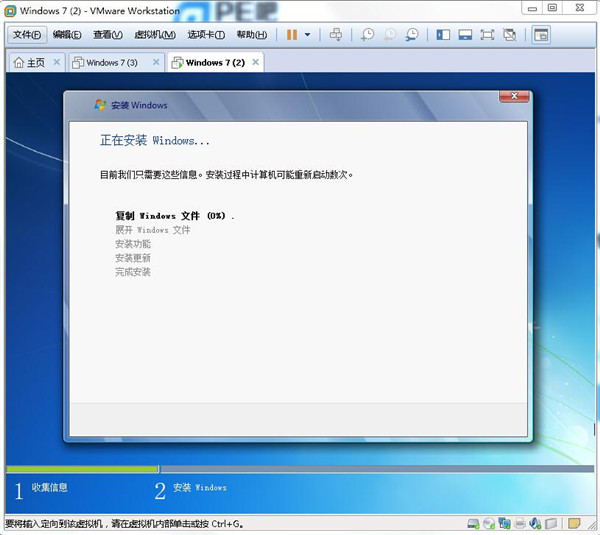The image size is (600, 535).
Task: Pause the virtual machine with the toolbar pause icon
Action: click(292, 35)
